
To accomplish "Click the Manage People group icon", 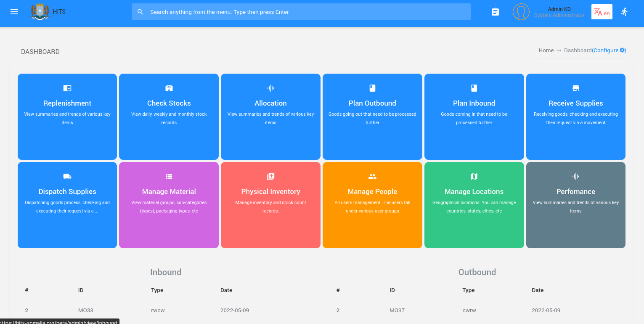I will (372, 176).
